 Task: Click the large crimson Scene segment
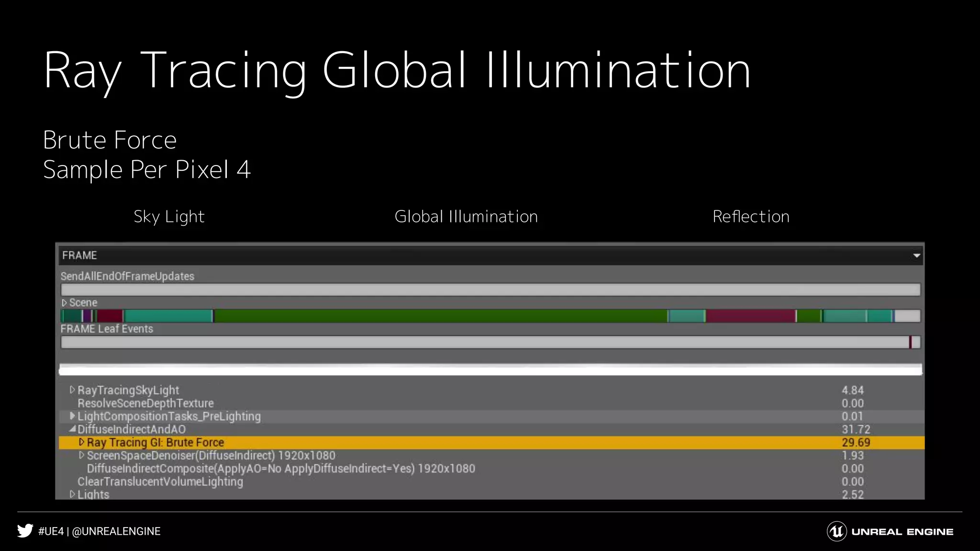click(x=751, y=316)
